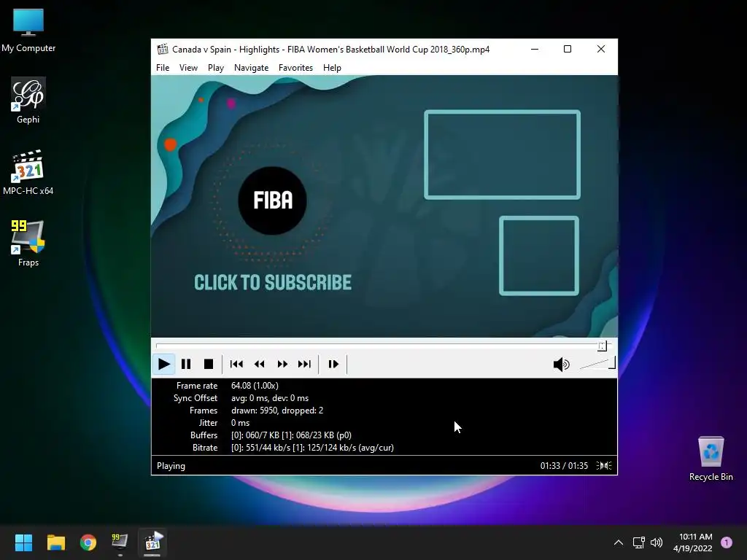The image size is (747, 560).
Task: Open the Navigate menu
Action: pos(251,68)
